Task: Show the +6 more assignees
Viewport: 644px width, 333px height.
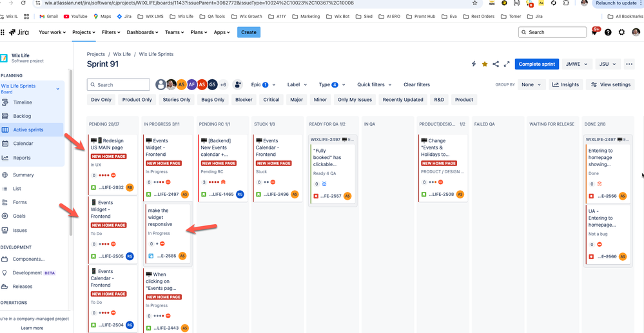Action: tap(223, 84)
